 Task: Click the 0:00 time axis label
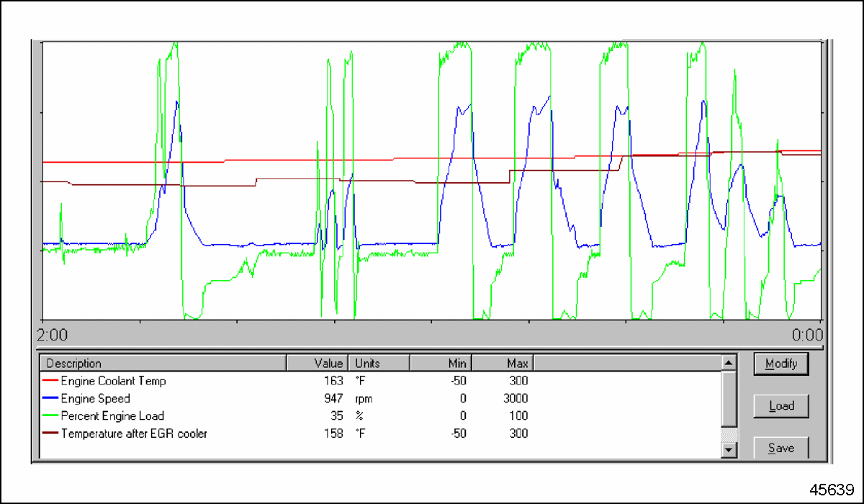[x=806, y=335]
